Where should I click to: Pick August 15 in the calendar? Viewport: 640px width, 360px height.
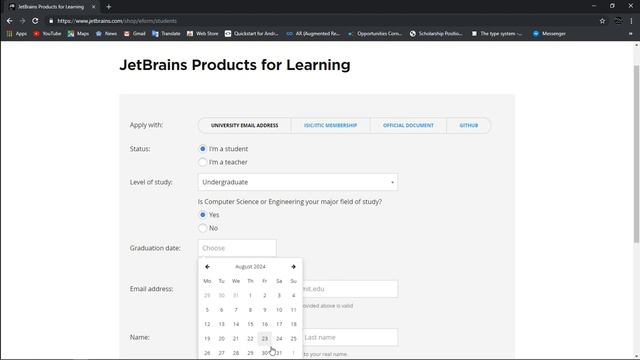[x=250, y=324]
